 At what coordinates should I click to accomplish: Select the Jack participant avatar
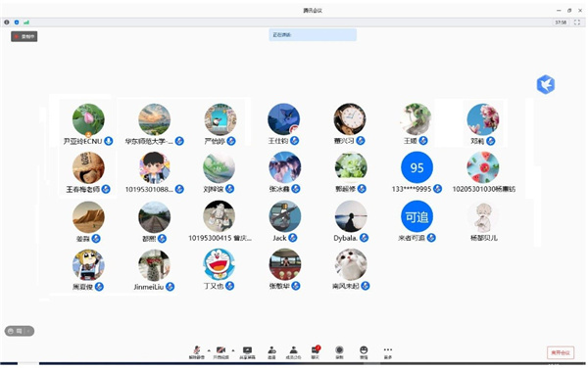pos(284,216)
